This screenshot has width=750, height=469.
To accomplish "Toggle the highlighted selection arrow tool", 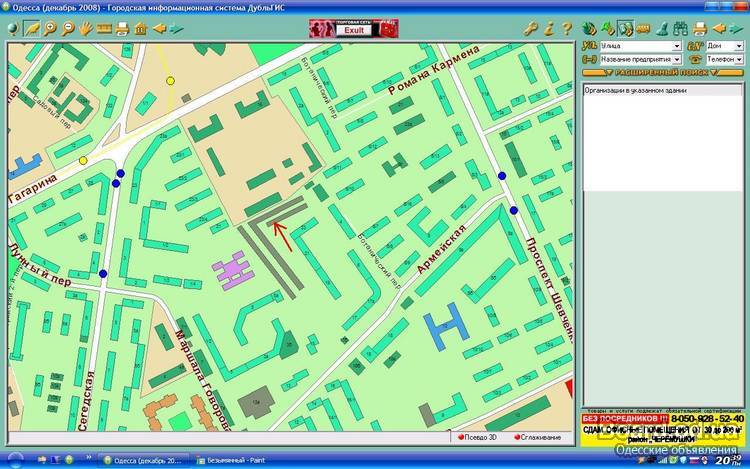I will [32, 28].
